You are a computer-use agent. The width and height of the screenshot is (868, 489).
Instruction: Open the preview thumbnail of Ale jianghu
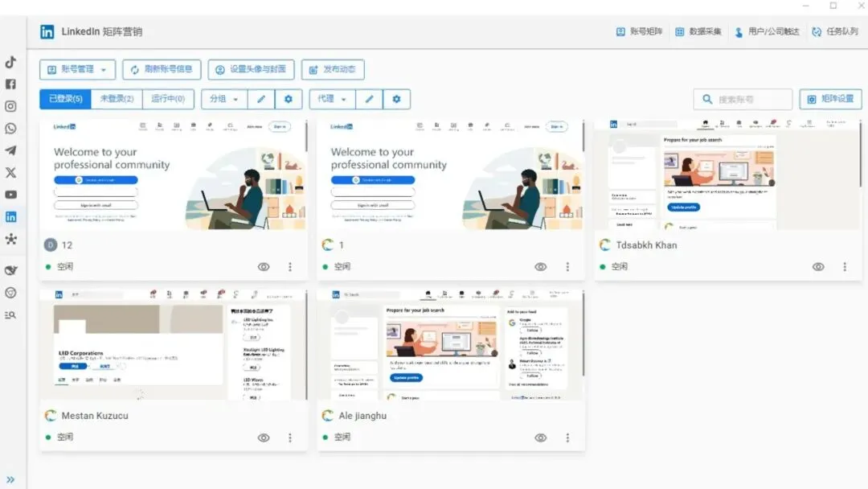451,344
